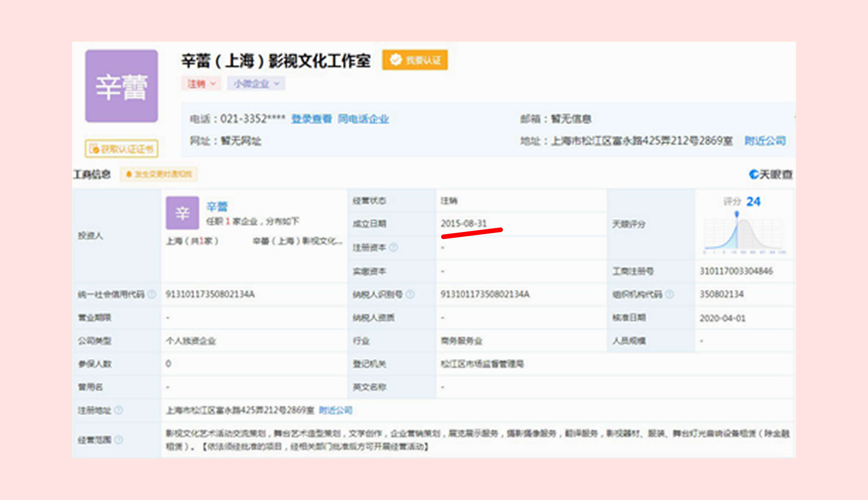Click the purple 辛 investor avatar
This screenshot has width=868, height=500.
(182, 213)
